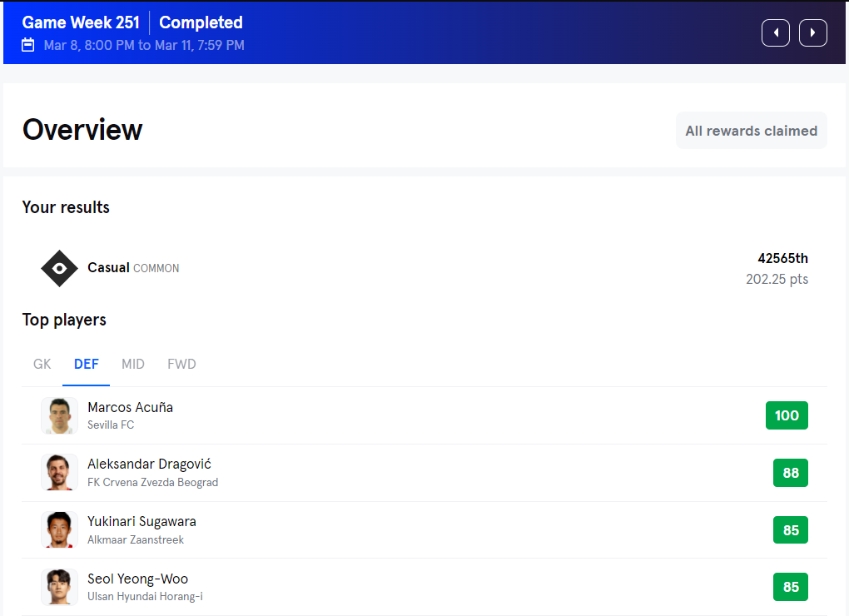Image resolution: width=849 pixels, height=616 pixels.
Task: Click the Alkmaar Zaanstreek club name
Action: pyautogui.click(x=136, y=539)
